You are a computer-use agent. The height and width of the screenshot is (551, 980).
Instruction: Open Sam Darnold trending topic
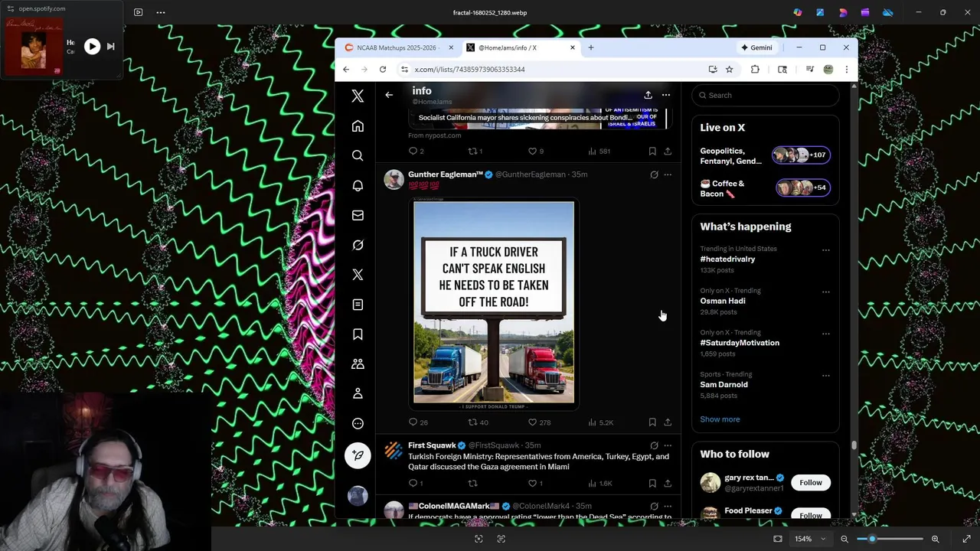[724, 385]
